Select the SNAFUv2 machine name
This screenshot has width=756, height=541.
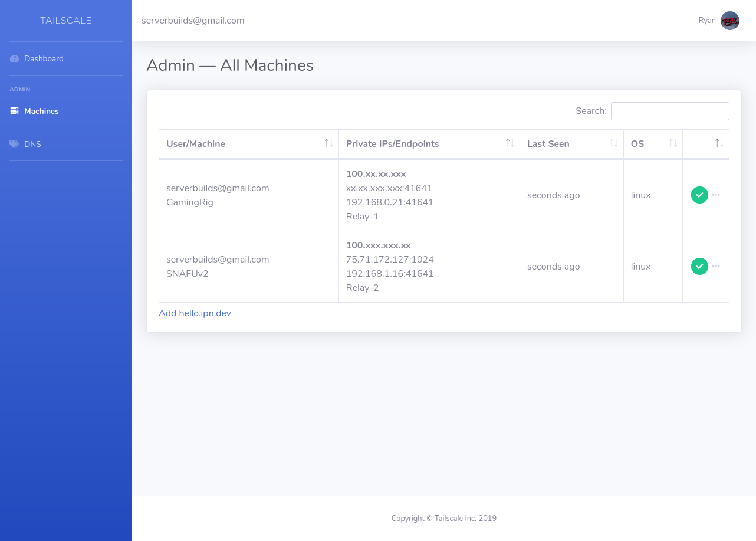pos(187,274)
